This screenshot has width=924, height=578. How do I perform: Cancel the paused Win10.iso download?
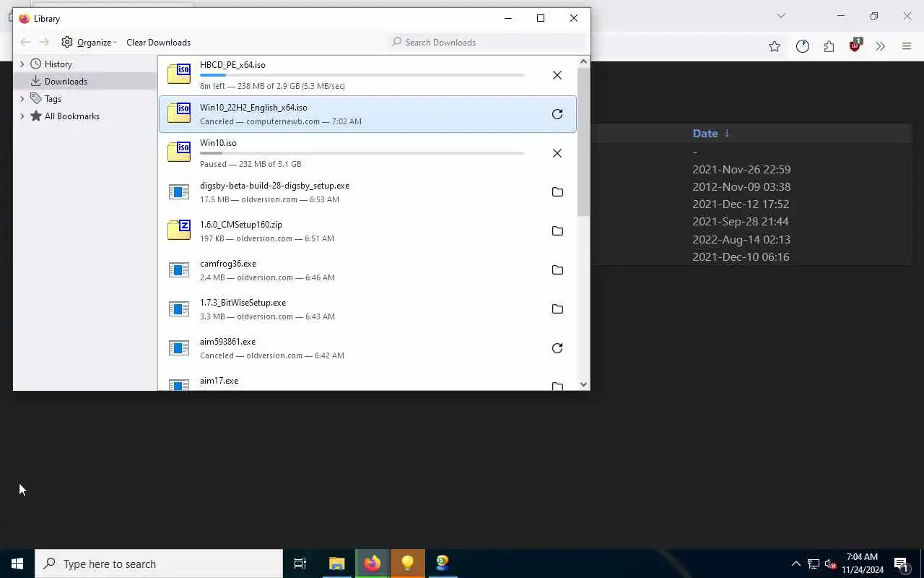coord(557,153)
